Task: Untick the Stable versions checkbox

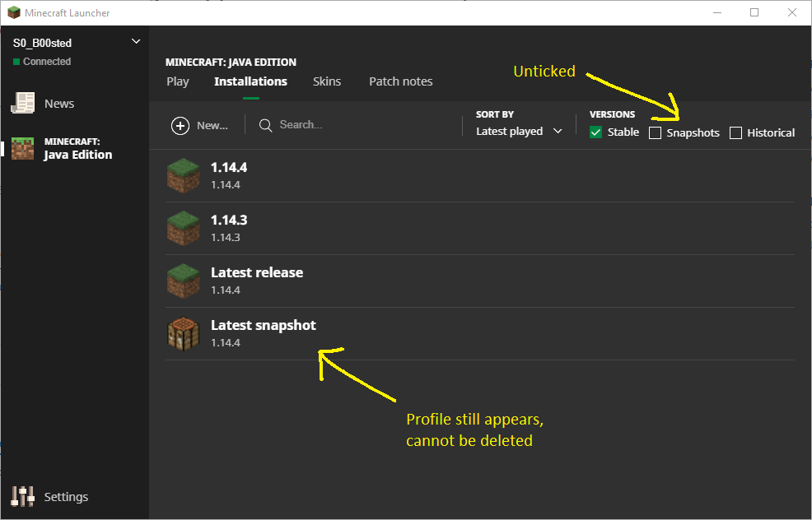Action: [x=595, y=132]
